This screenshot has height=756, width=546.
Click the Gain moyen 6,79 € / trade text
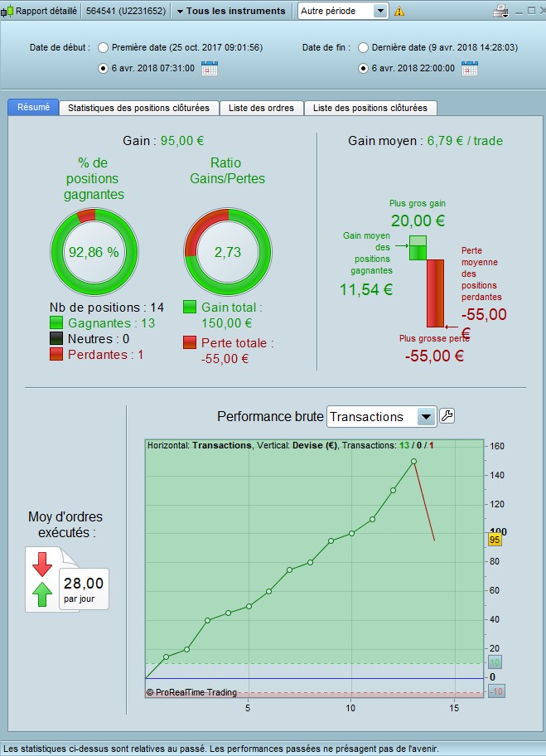[x=426, y=141]
